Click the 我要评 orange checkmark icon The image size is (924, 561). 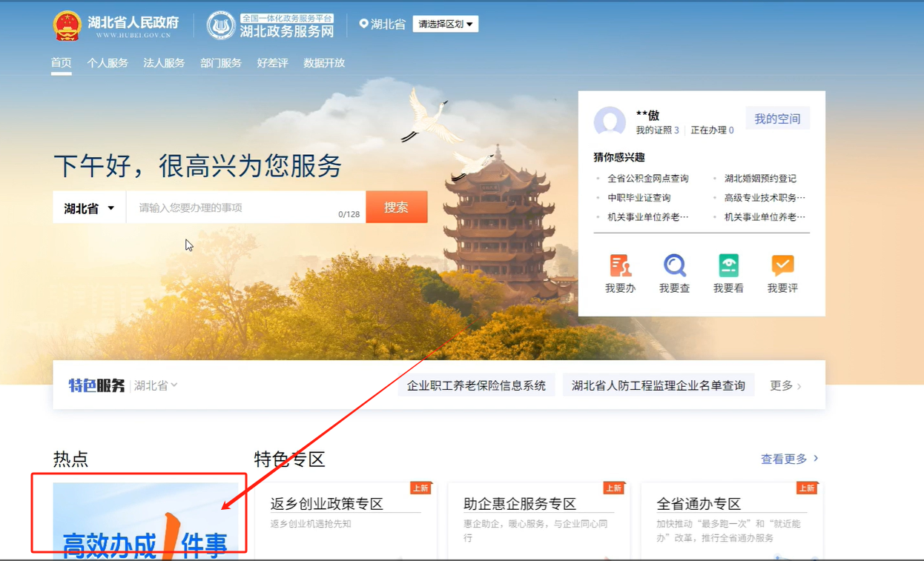(x=782, y=265)
